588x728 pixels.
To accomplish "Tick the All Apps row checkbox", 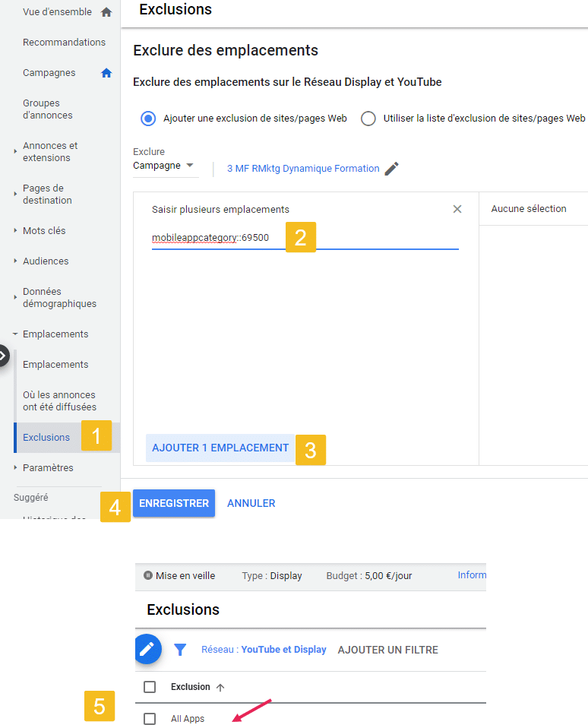I will coord(150,718).
